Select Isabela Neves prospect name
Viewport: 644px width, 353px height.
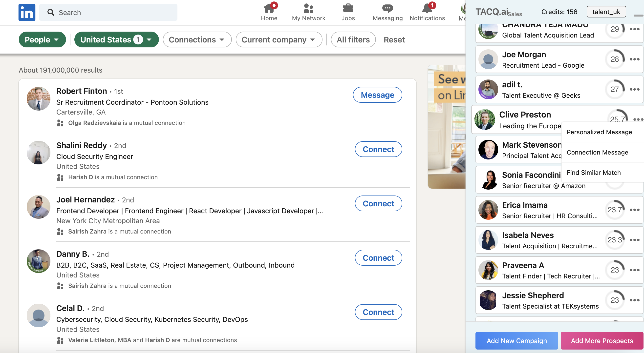(528, 235)
